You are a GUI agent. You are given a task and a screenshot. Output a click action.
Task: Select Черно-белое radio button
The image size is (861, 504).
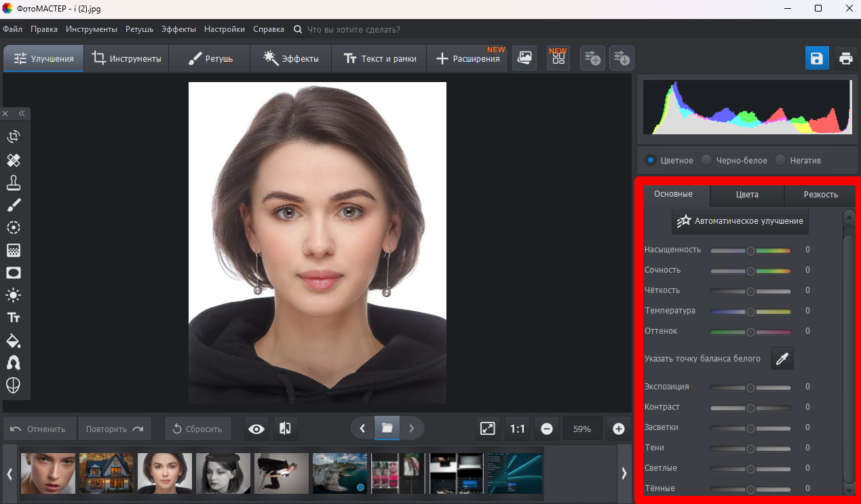(706, 161)
